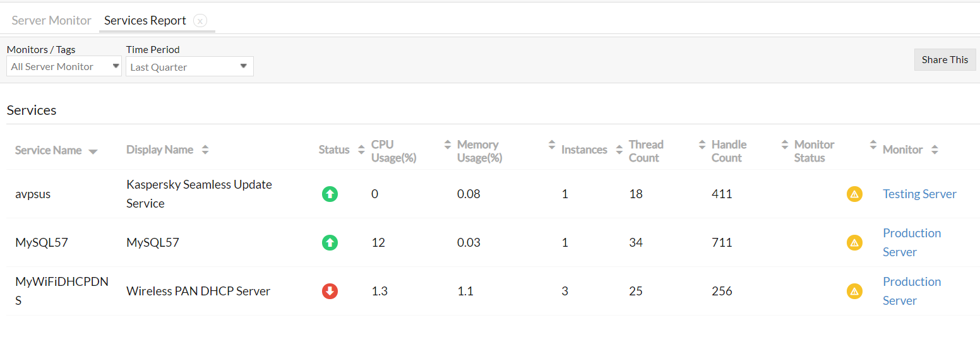Click green up status icon for MySQL57
Screen dimensions: 980x337
pos(330,242)
